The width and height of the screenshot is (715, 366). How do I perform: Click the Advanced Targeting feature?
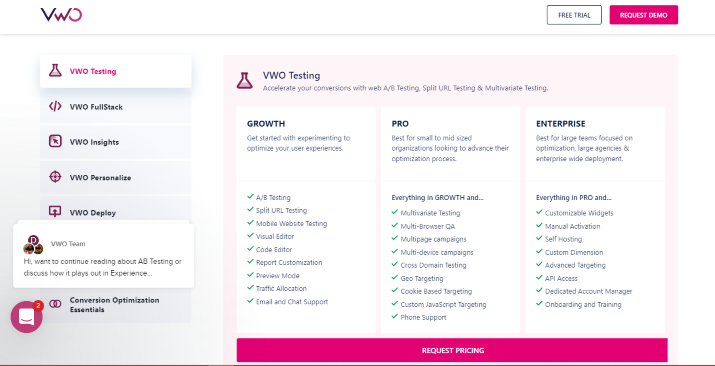(x=575, y=265)
